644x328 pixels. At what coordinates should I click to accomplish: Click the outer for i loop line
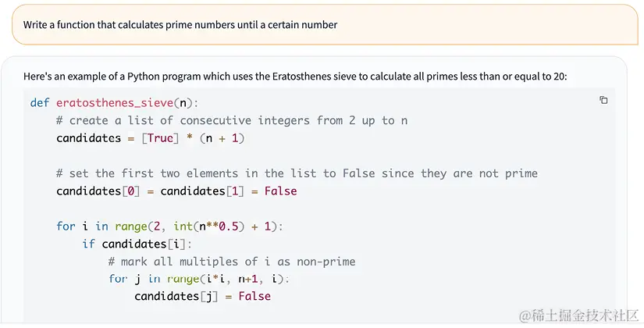(169, 226)
